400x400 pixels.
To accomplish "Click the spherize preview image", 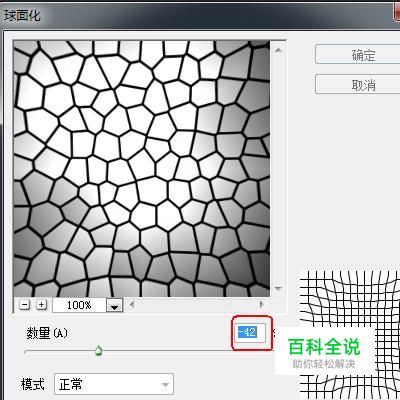I will [x=142, y=169].
